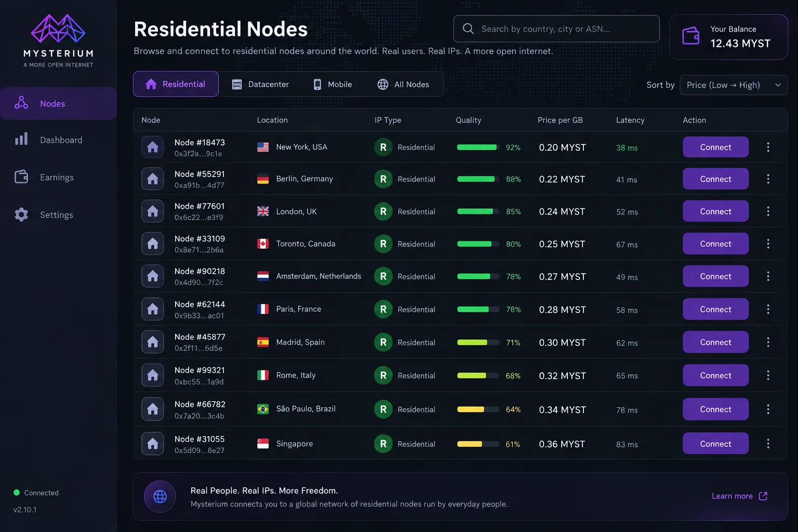The width and height of the screenshot is (798, 532).
Task: Open more options for Node #18473
Action: (x=768, y=147)
